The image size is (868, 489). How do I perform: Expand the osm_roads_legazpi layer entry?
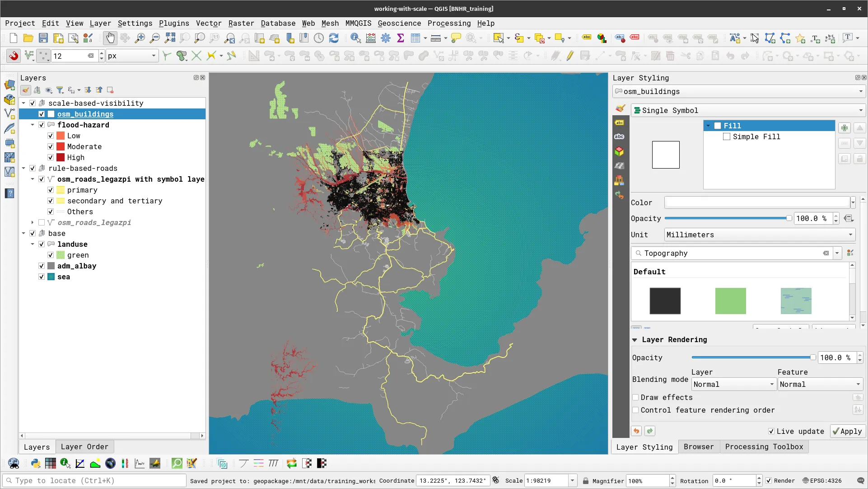click(32, 222)
